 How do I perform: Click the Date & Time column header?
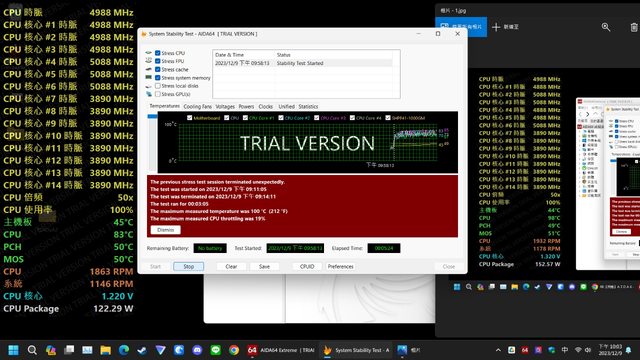[x=244, y=55]
